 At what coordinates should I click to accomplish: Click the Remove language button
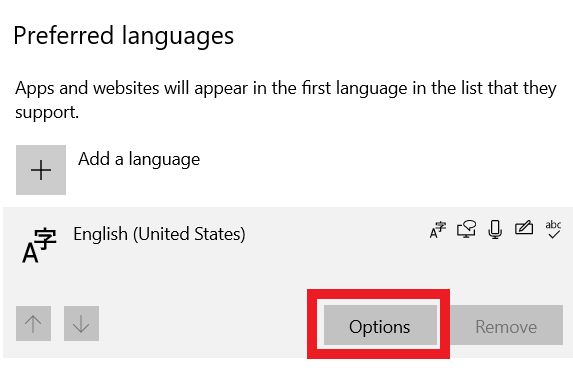[x=506, y=325]
